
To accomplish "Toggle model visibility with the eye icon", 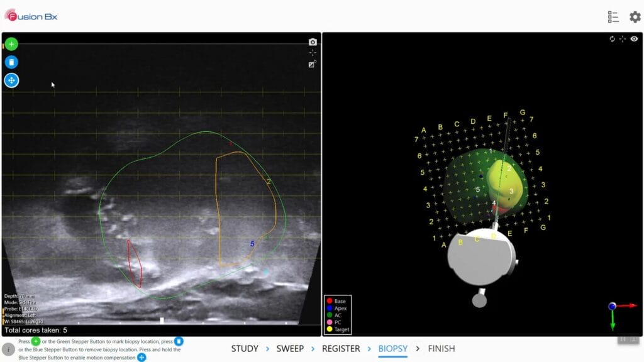I will (x=635, y=39).
